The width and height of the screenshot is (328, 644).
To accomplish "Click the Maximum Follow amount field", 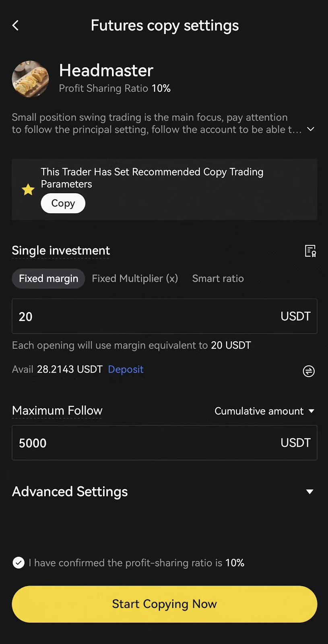I will tap(145, 443).
